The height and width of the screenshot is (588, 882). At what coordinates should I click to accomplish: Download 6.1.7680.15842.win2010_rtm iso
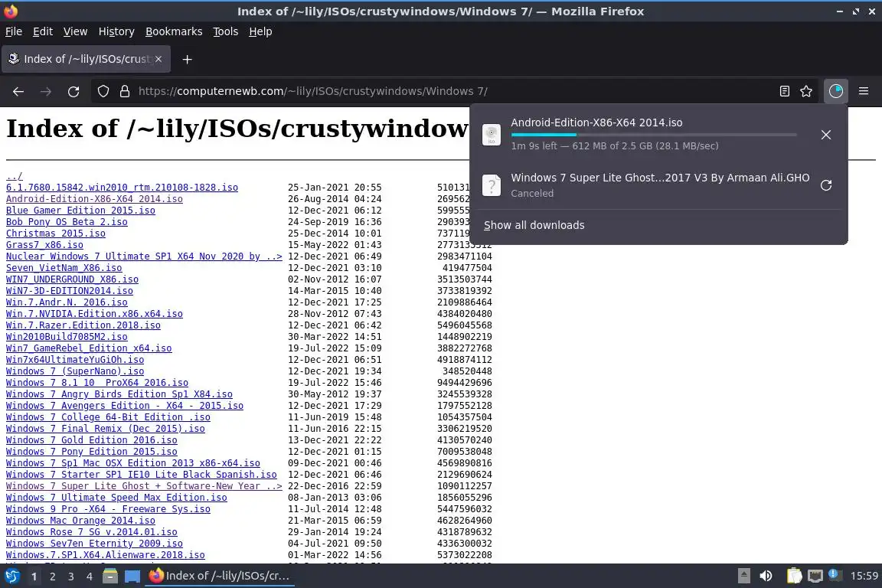pyautogui.click(x=122, y=188)
